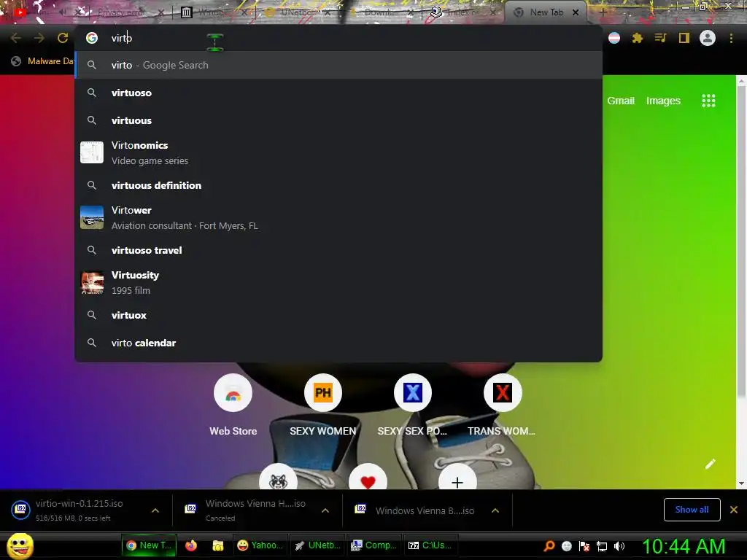
Task: Close the downloads bar
Action: [x=734, y=510]
